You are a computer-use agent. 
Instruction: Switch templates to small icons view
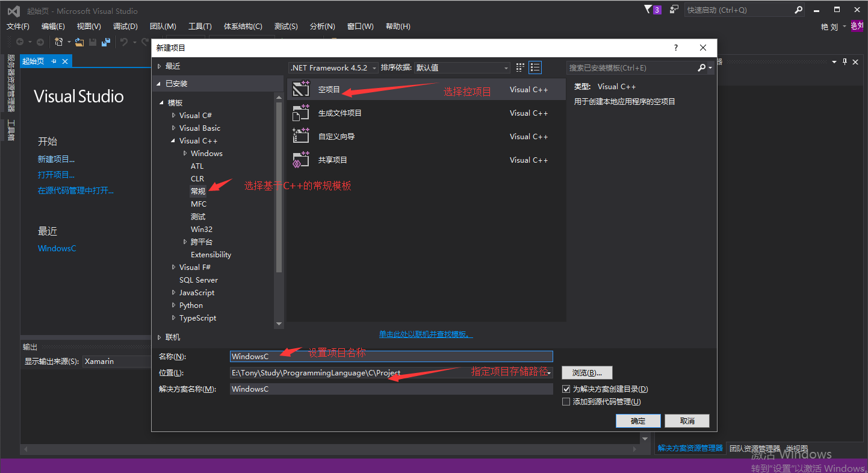521,67
